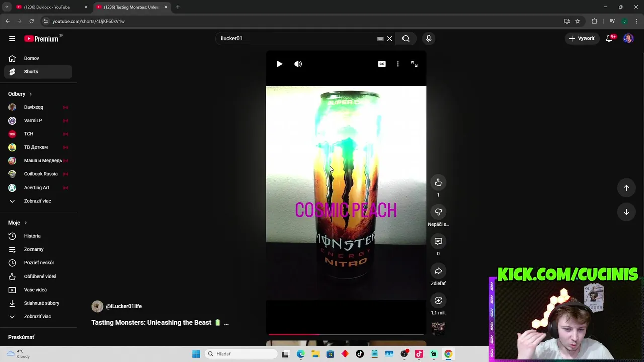644x362 pixels.
Task: Dislike this Short video
Action: (x=438, y=212)
